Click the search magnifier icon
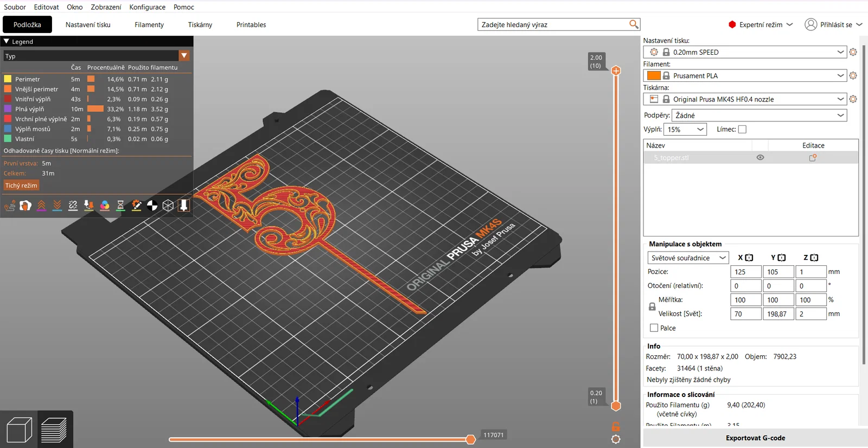The width and height of the screenshot is (868, 448). click(634, 24)
